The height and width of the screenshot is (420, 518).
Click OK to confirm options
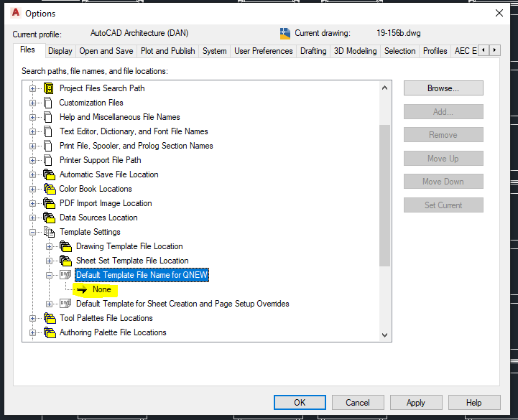300,403
